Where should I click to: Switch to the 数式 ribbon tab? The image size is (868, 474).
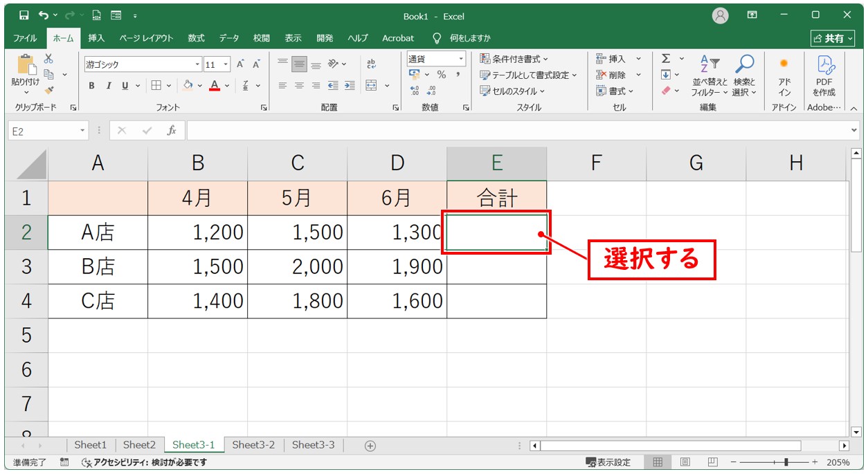pyautogui.click(x=196, y=38)
